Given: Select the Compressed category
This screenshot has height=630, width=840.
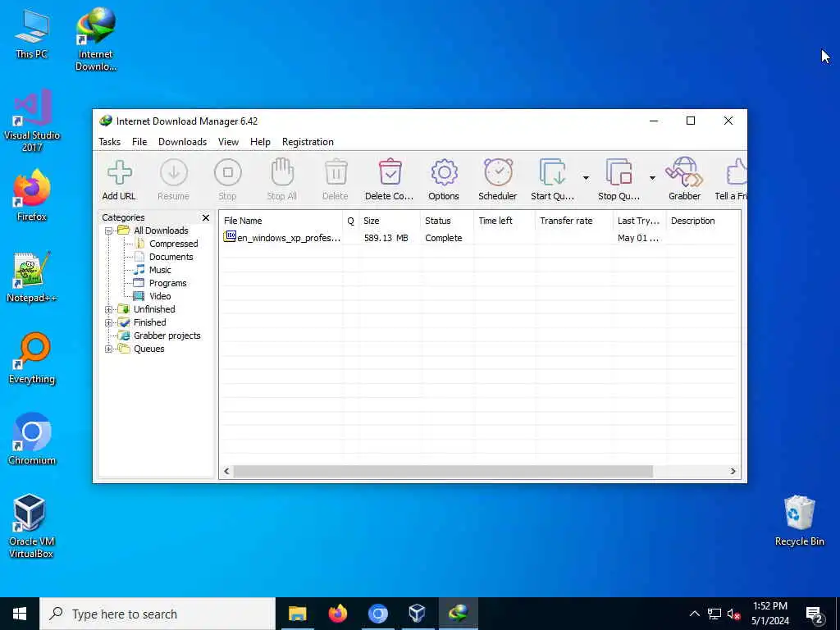Looking at the screenshot, I should (x=174, y=244).
